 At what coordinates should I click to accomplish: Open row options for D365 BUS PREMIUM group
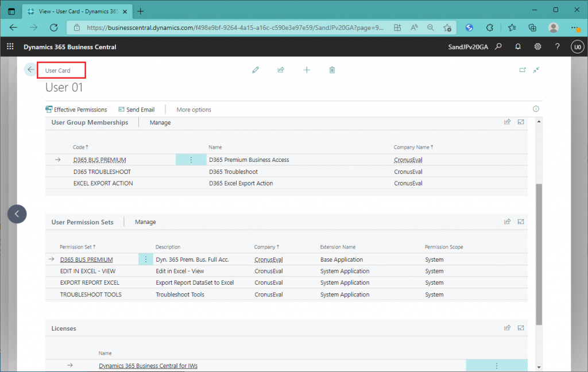pyautogui.click(x=191, y=160)
